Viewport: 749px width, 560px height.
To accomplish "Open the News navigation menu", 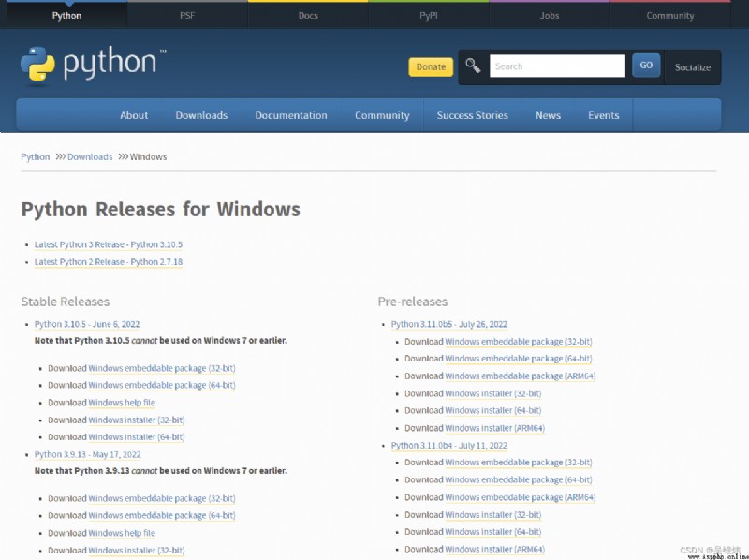I will [x=548, y=115].
